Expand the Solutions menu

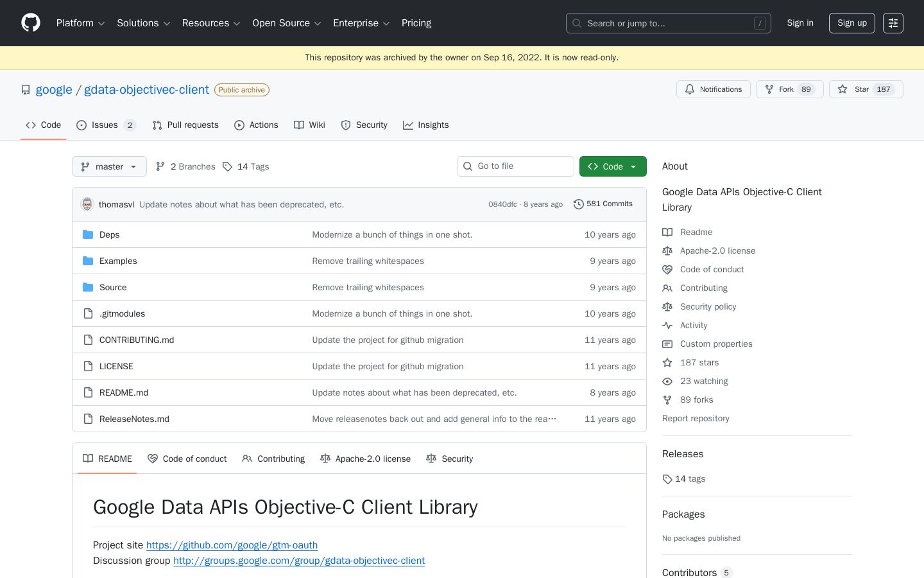click(143, 23)
